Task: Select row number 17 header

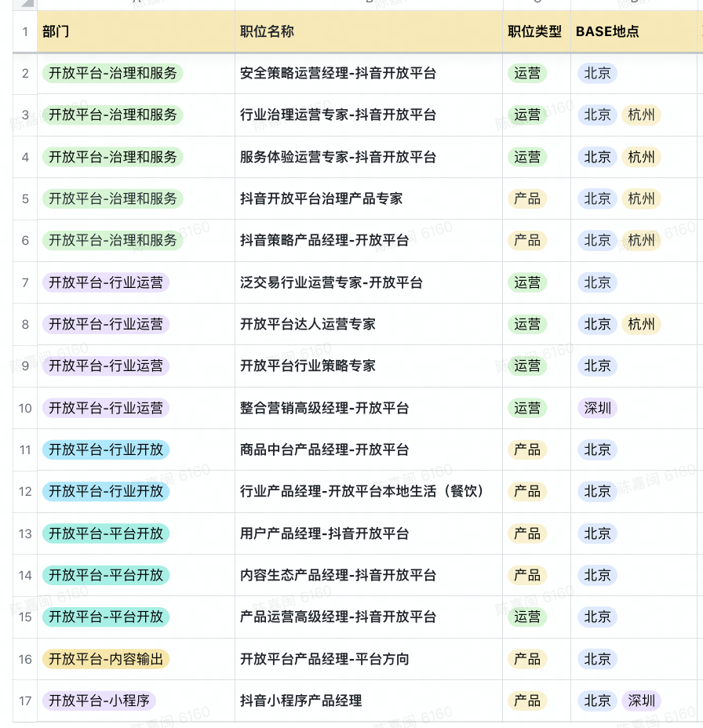Action: tap(25, 701)
